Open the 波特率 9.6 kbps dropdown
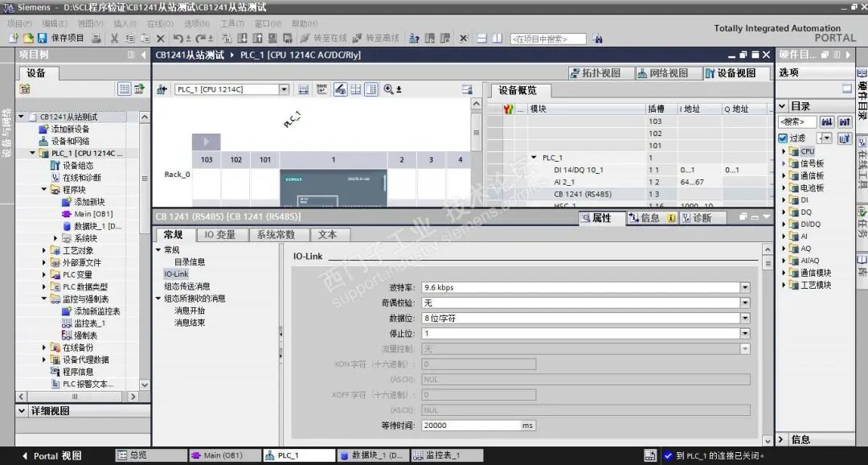Viewport: 868px width, 465px height. [x=745, y=287]
